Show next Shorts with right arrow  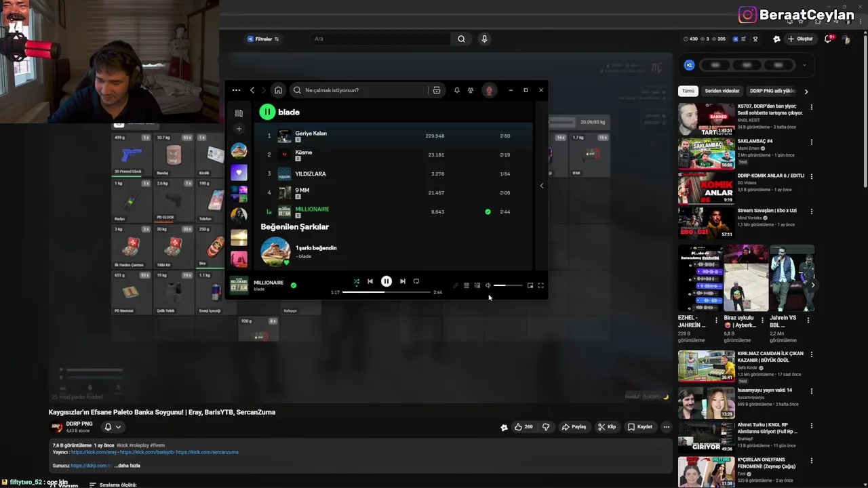[x=812, y=285]
